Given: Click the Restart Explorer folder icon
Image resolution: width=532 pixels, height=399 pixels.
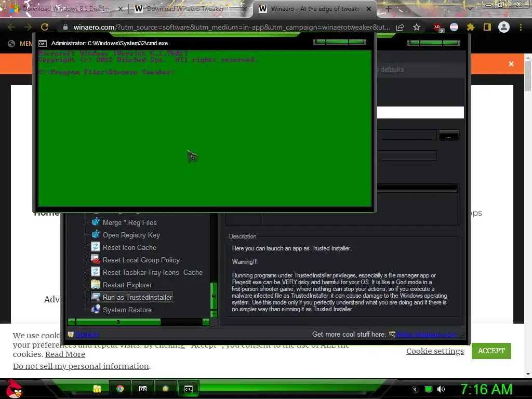Looking at the screenshot, I should tap(96, 284).
